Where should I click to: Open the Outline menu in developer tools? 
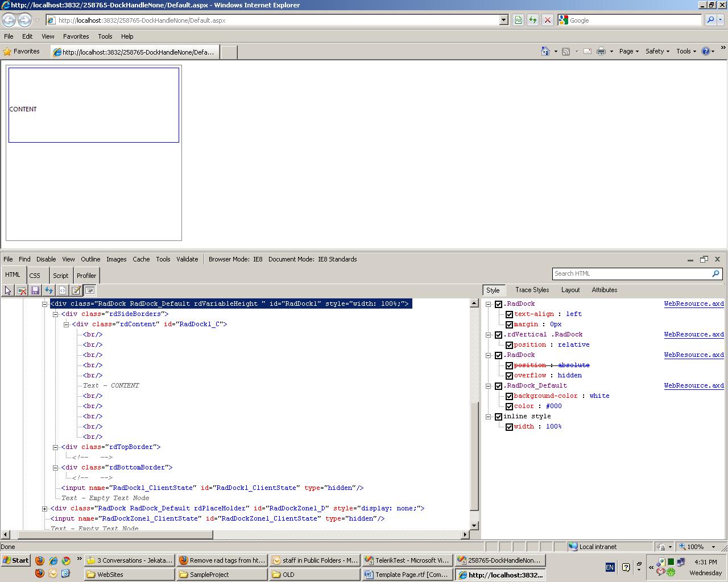pyautogui.click(x=90, y=259)
